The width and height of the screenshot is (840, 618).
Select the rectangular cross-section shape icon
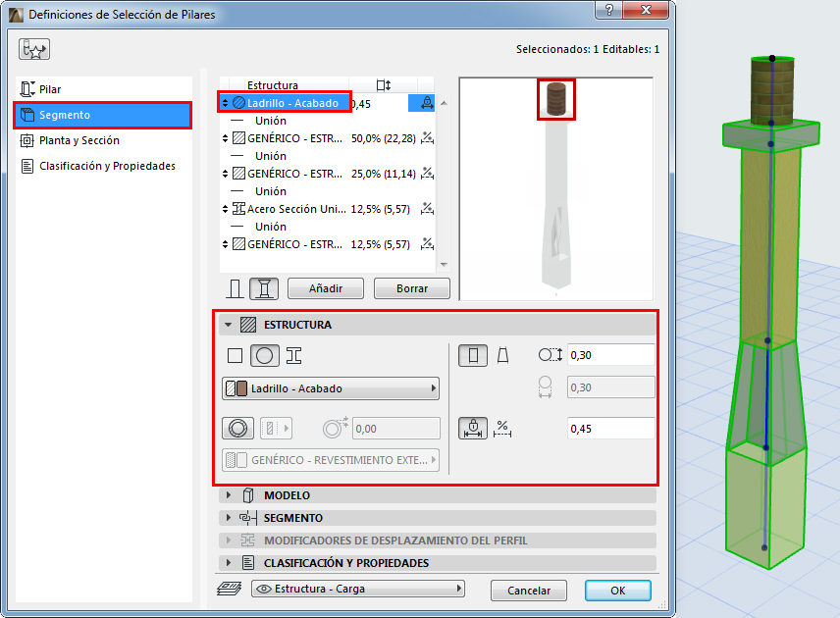(x=234, y=355)
